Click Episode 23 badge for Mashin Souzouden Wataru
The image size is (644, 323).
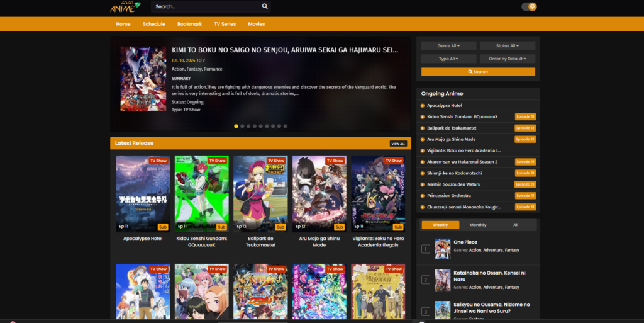(x=525, y=184)
